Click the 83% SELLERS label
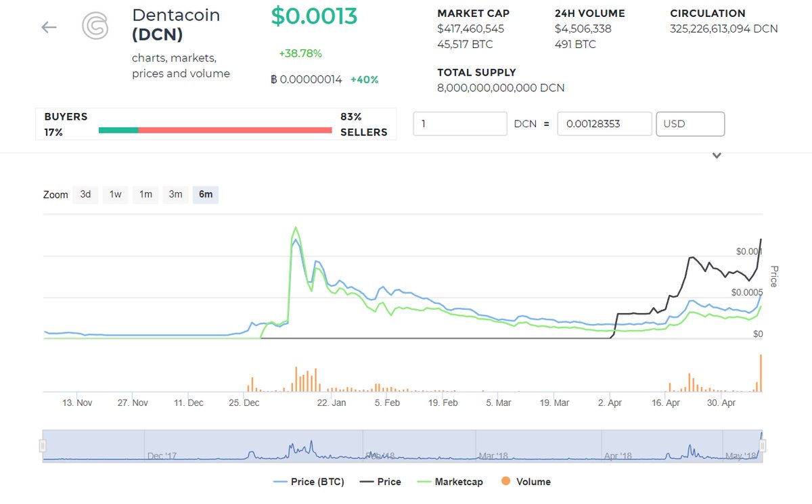812x504 pixels. coord(364,124)
